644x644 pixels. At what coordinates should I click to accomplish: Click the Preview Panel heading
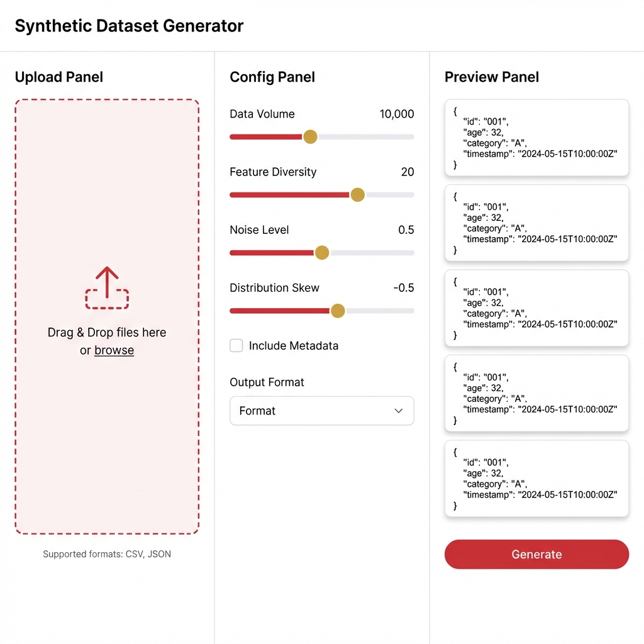point(491,77)
